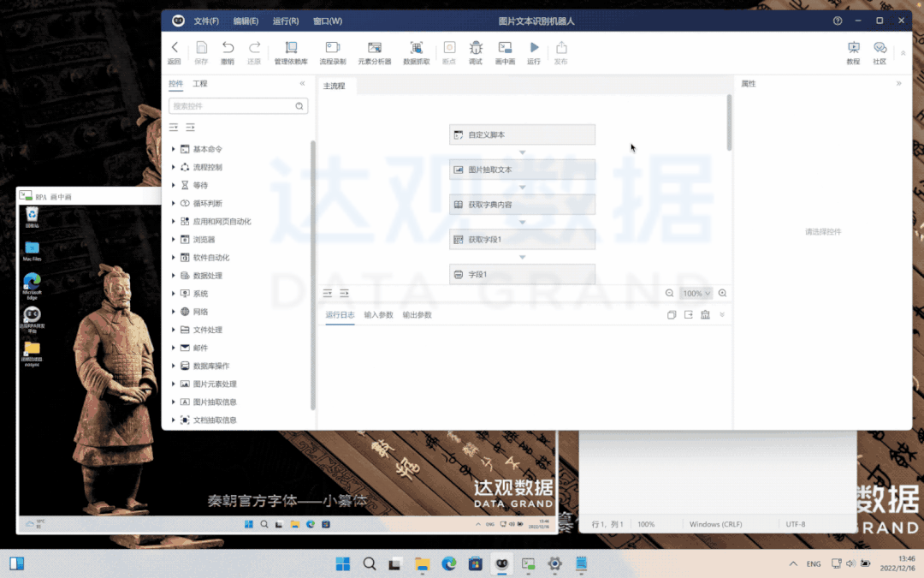Screen dimensions: 924x578
Task: Collapse the 属性 properties panel
Action: pyautogui.click(x=898, y=84)
